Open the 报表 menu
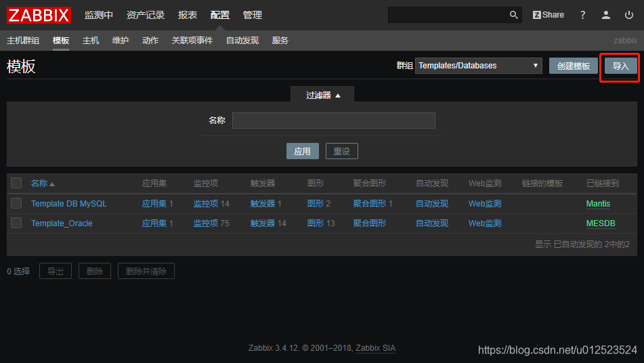Viewport: 644px width, 363px height. click(x=188, y=15)
